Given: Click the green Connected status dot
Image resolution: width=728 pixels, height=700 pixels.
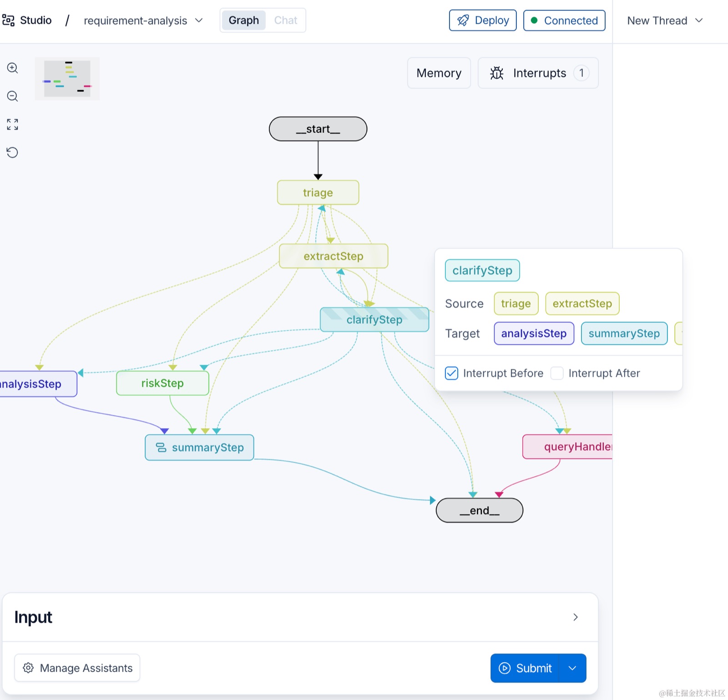Looking at the screenshot, I should coord(534,20).
